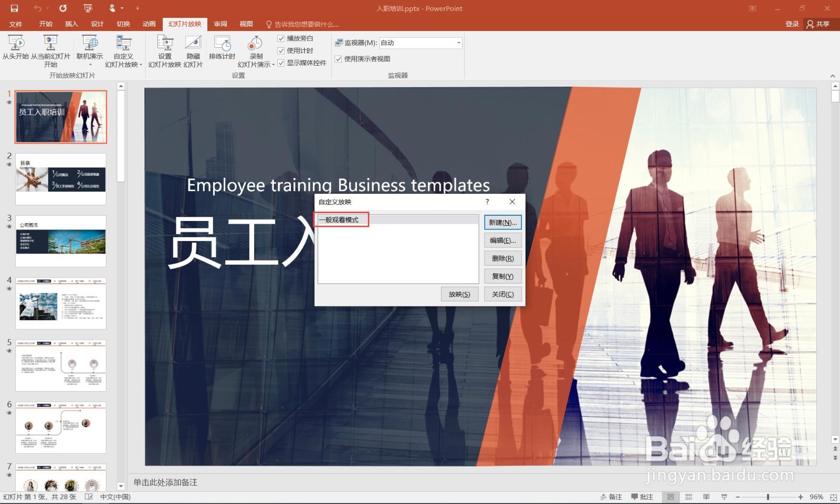Undo the last action
The height and width of the screenshot is (504, 840).
pyautogui.click(x=37, y=8)
